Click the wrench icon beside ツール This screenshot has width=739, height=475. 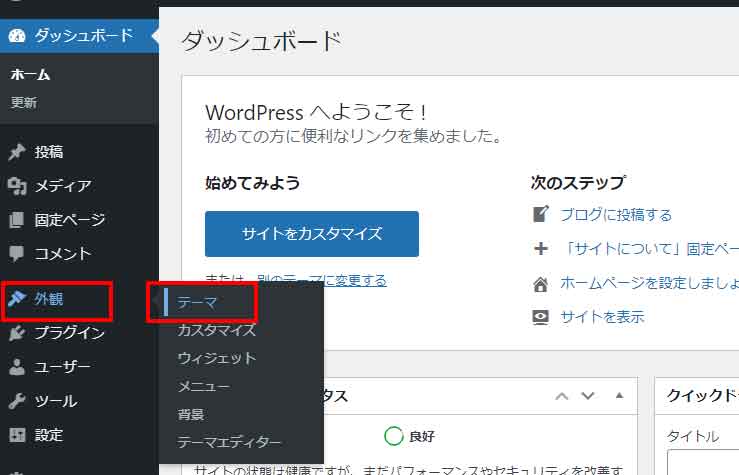tap(17, 401)
